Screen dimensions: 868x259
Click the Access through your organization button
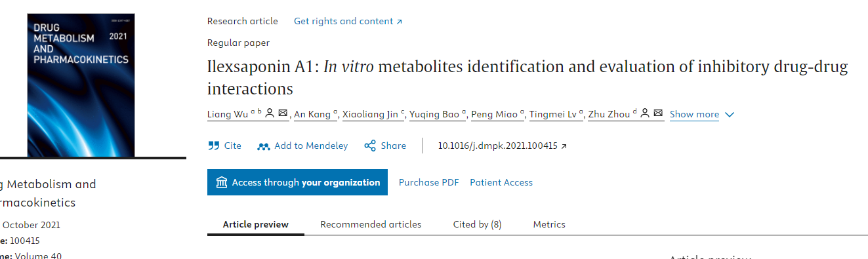[297, 182]
